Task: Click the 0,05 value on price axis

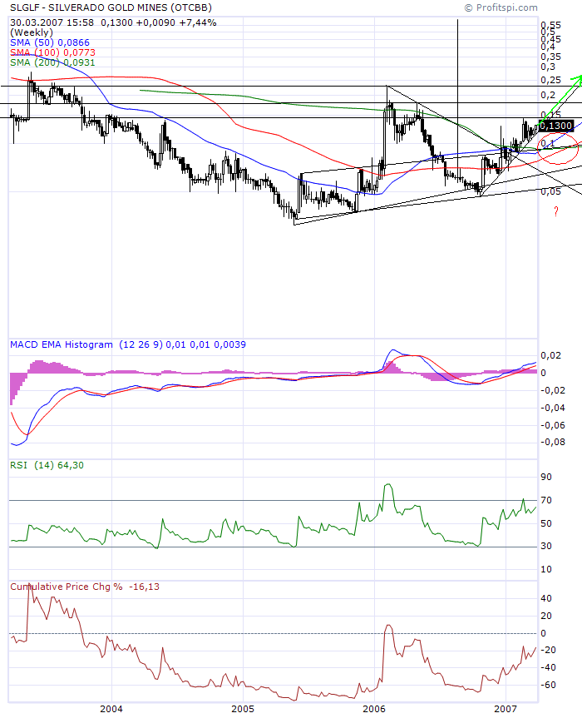Action: [x=551, y=191]
